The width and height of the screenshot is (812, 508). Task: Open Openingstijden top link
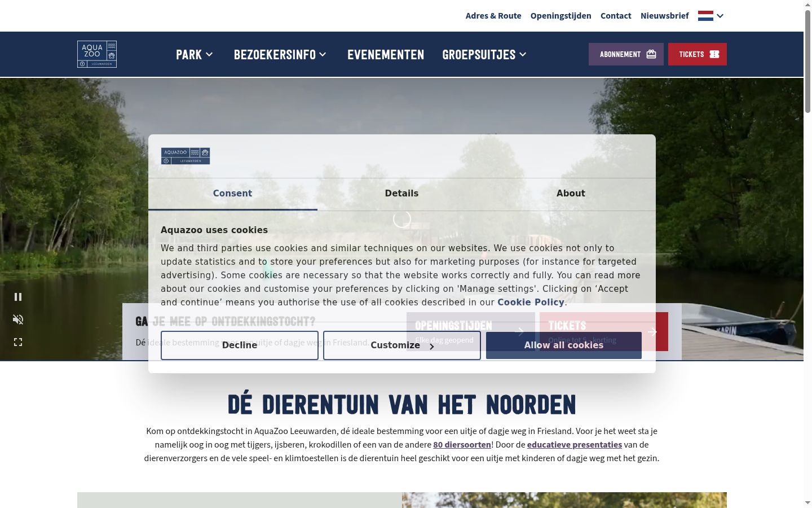pos(561,16)
